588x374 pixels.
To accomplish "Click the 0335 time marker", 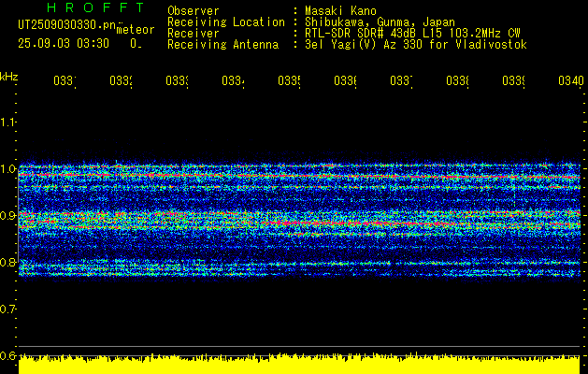I will pyautogui.click(x=289, y=80).
